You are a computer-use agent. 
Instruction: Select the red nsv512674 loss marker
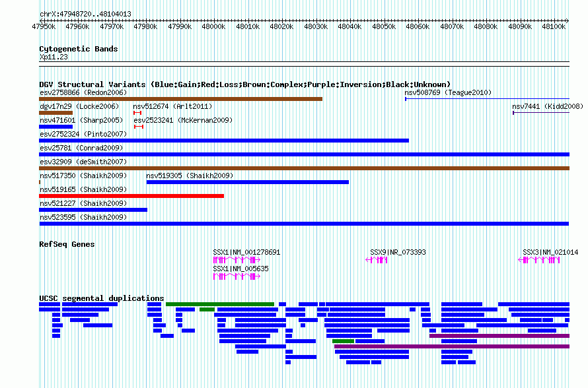[x=137, y=113]
